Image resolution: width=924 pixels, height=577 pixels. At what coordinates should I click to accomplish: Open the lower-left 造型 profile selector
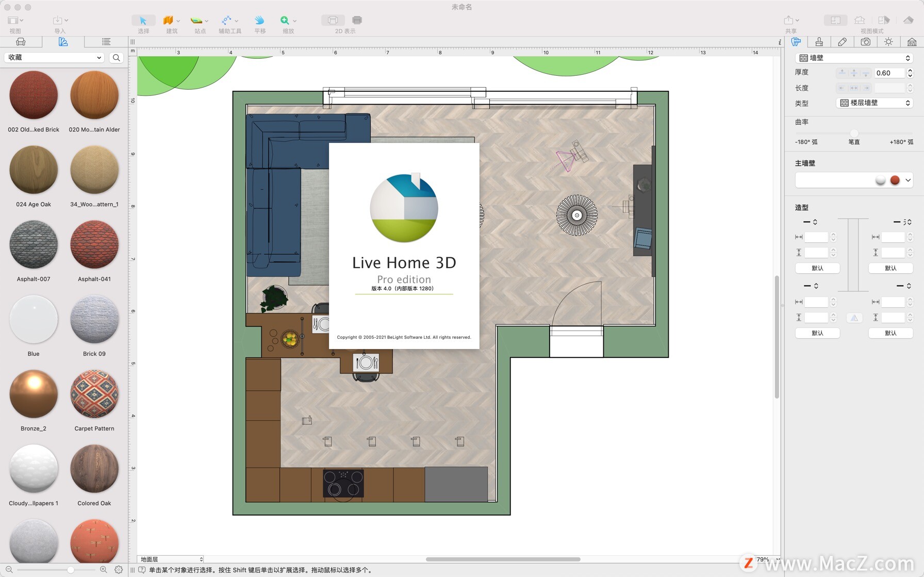tap(811, 286)
